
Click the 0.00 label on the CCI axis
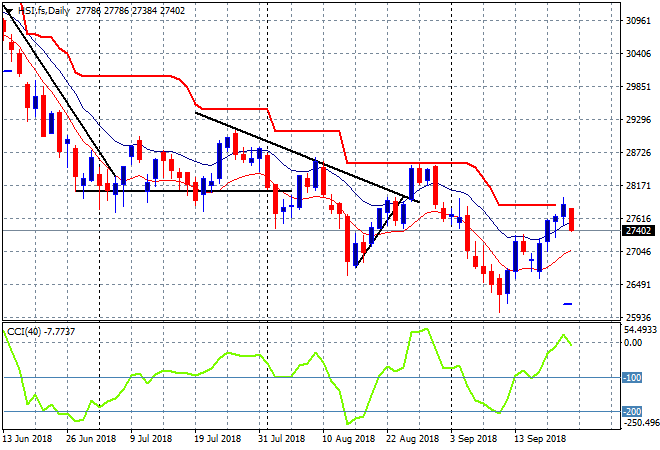click(633, 343)
